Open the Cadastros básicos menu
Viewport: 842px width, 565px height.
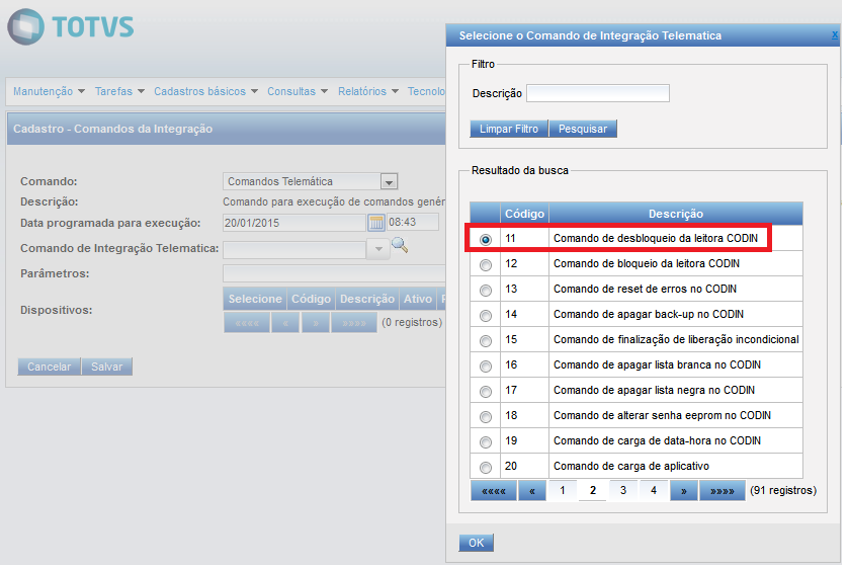pyautogui.click(x=206, y=91)
